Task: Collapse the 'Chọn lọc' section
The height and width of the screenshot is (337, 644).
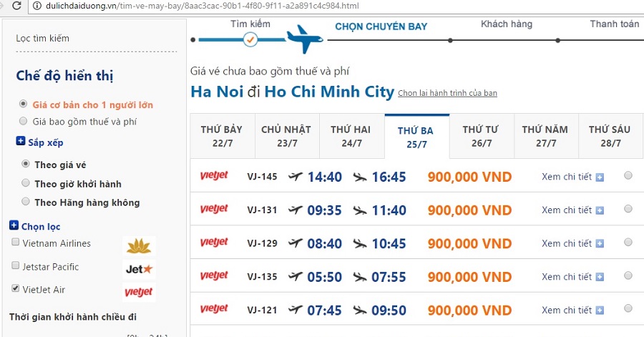Action: point(14,225)
